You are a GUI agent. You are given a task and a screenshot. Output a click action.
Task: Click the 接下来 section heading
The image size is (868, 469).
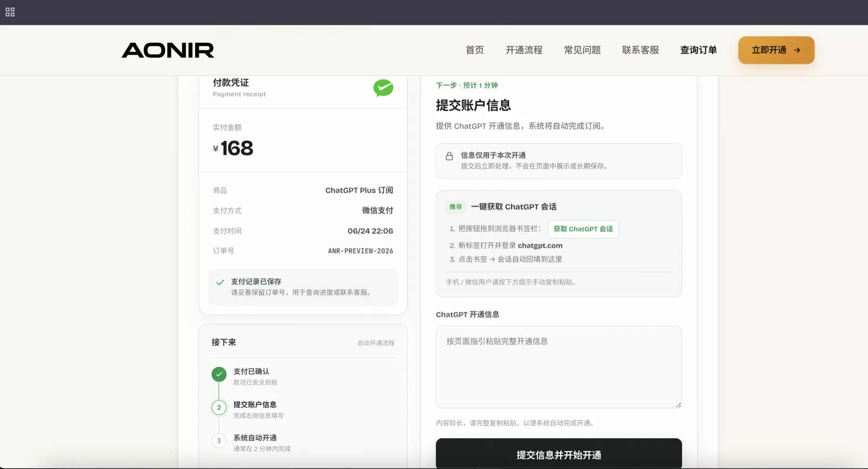[224, 343]
